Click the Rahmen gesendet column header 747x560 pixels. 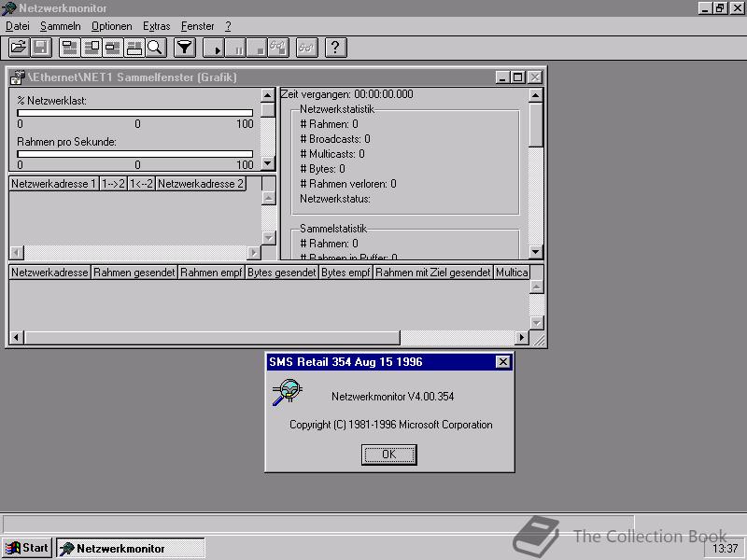point(134,273)
